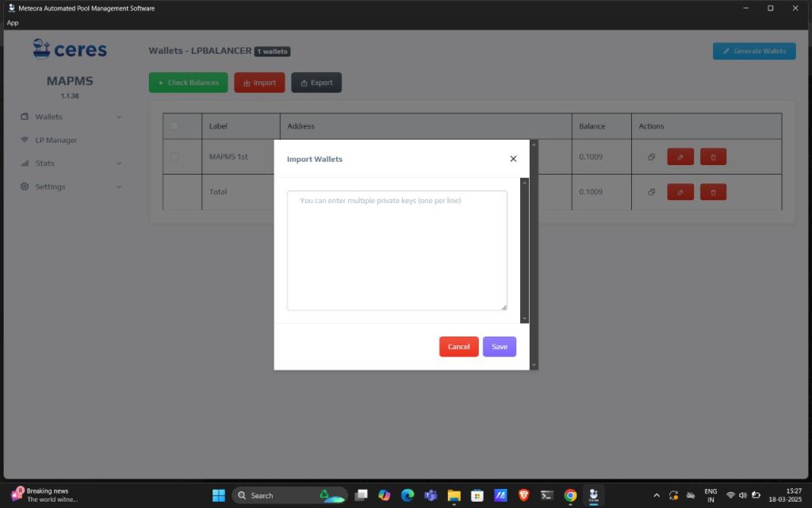Viewport: 812px width, 508px height.
Task: Open the App menu
Action: pyautogui.click(x=13, y=23)
